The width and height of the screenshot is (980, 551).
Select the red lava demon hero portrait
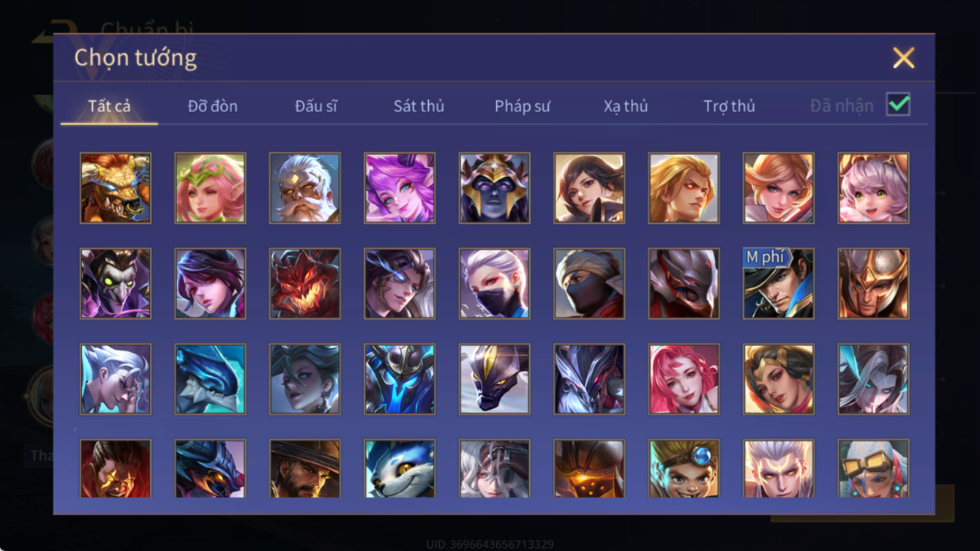coord(304,284)
